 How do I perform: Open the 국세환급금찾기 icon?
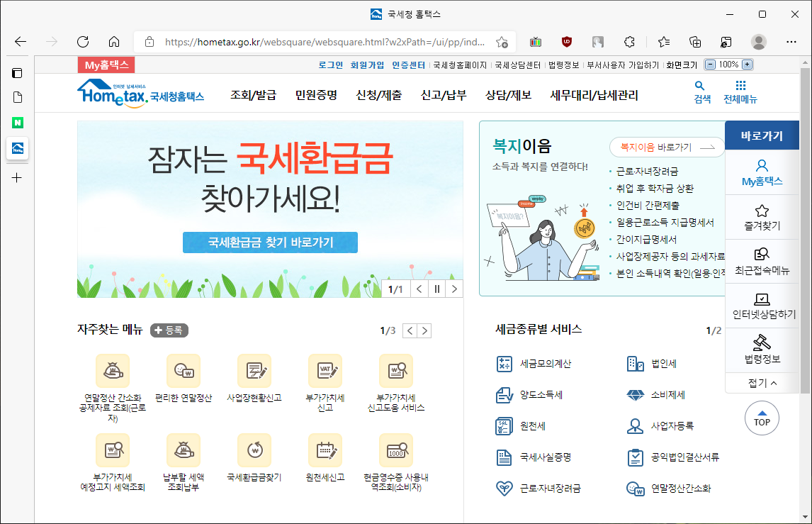(x=254, y=450)
